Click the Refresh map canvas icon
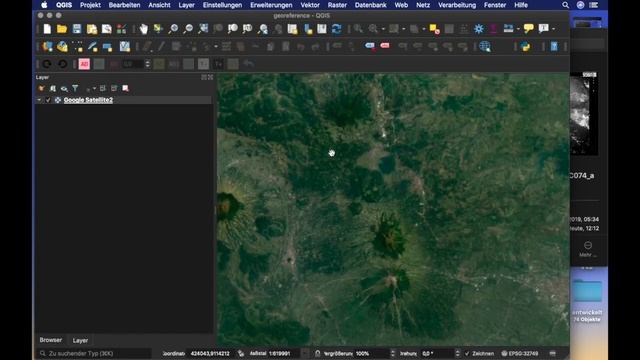Screen dimensions: 640x360 (337, 29)
